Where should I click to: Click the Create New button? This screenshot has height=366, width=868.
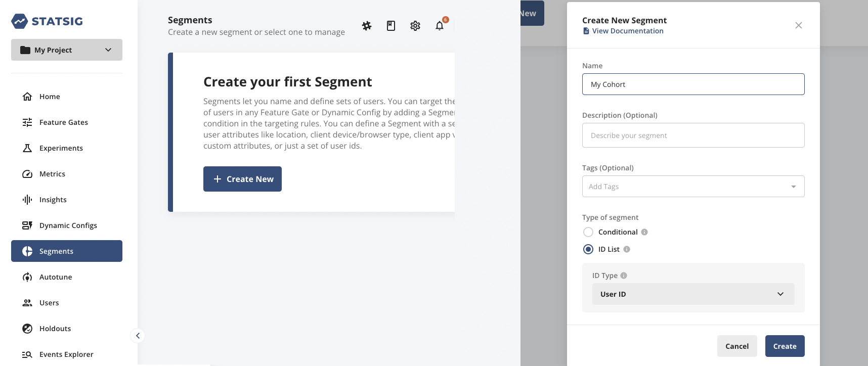pos(242,179)
